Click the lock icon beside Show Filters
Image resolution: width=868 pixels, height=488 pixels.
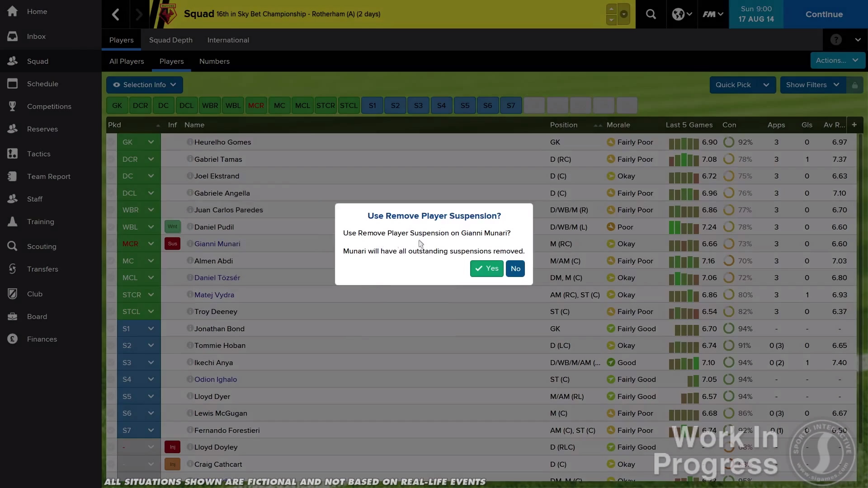pos(854,85)
